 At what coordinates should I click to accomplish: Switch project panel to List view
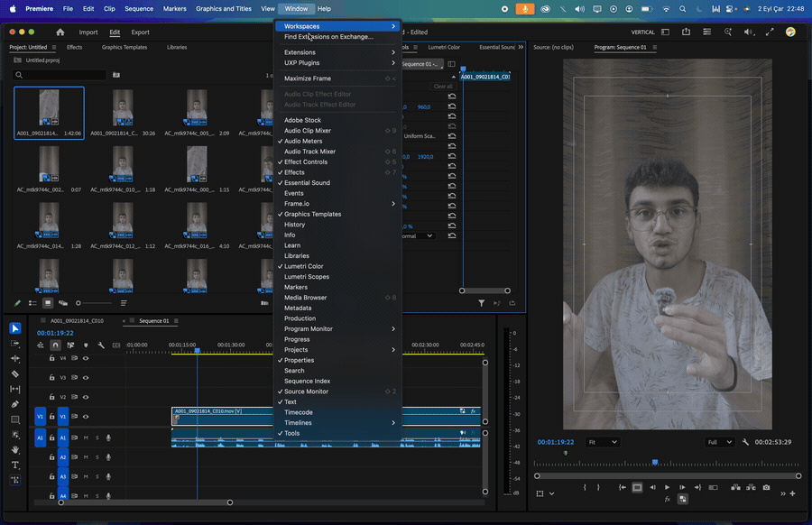click(32, 303)
